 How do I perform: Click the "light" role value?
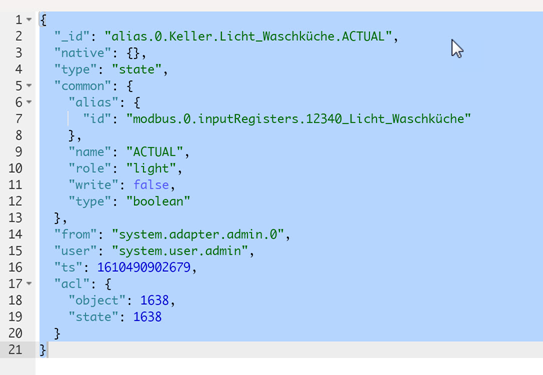(x=151, y=169)
